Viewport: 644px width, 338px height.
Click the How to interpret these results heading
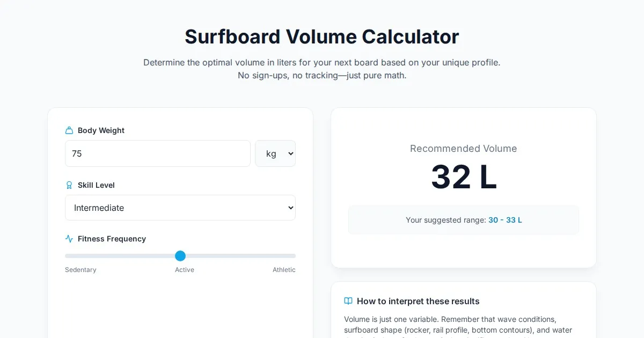[418, 301]
